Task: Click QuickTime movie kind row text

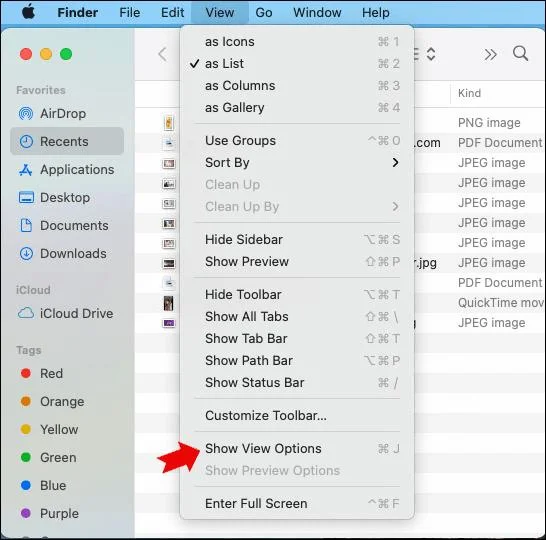Action: tap(500, 303)
